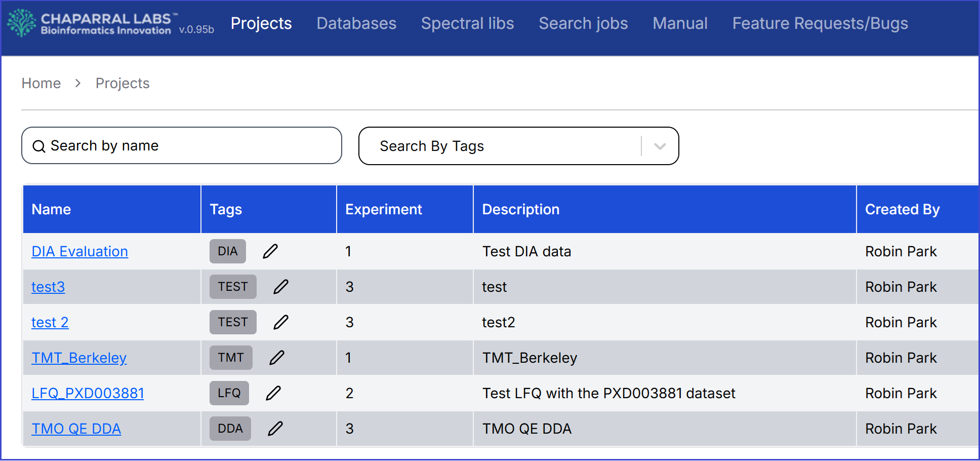The image size is (980, 461).
Task: Click the Name column header
Action: 51,209
